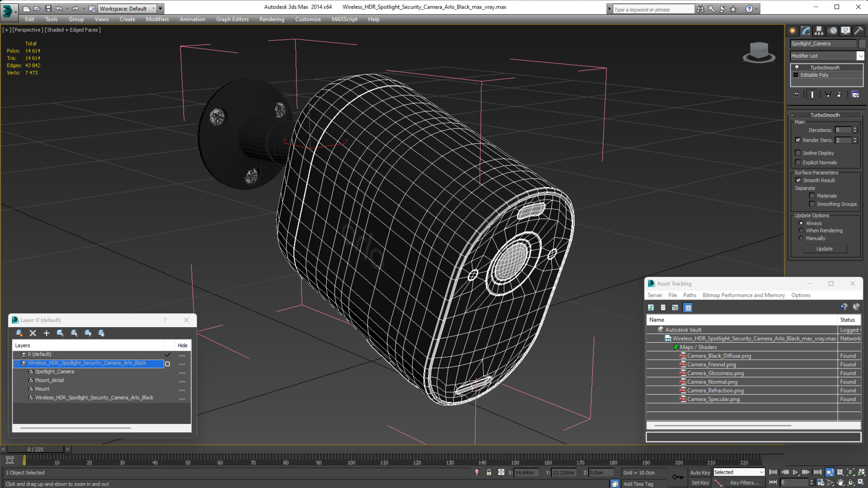Switch to the Utilities command panel
868x488 pixels.
(859, 31)
